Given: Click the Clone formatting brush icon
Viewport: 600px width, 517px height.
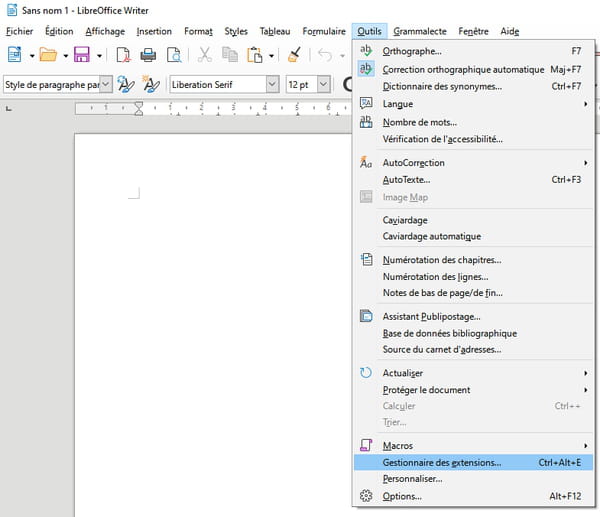Looking at the screenshot, I should (x=294, y=54).
